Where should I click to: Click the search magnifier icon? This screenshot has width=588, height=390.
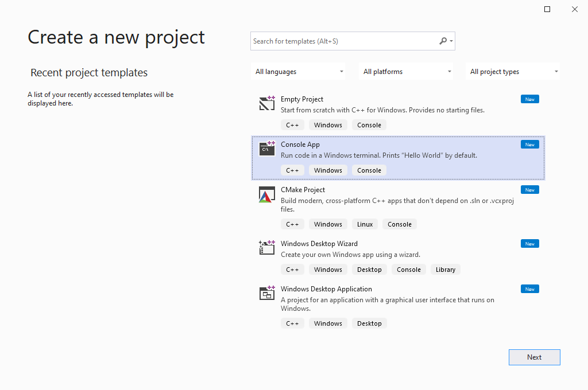[x=443, y=41]
